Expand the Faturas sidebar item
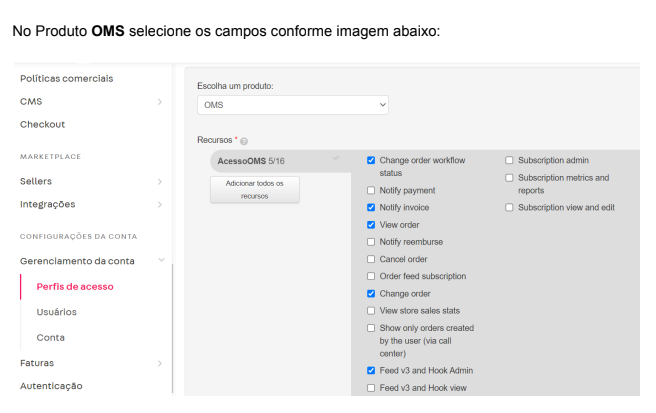656x413 pixels. (x=159, y=363)
